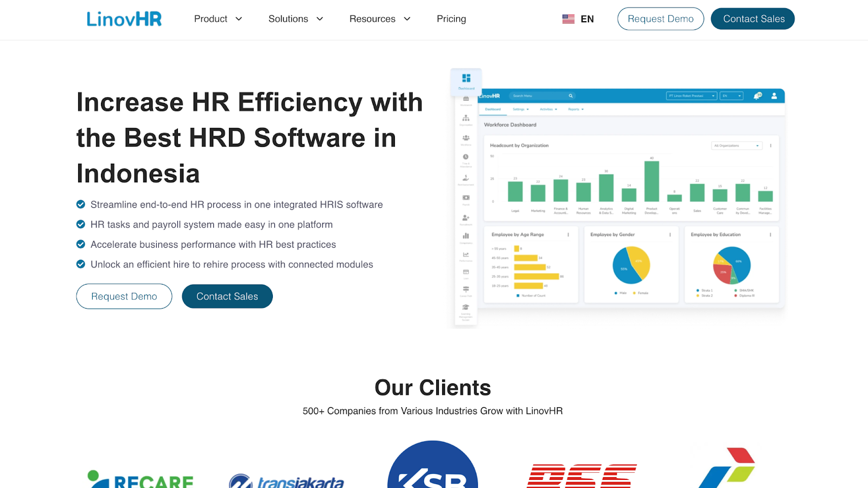Switch to the Dashboard tab in the preview
The width and height of the screenshot is (868, 488).
(493, 109)
